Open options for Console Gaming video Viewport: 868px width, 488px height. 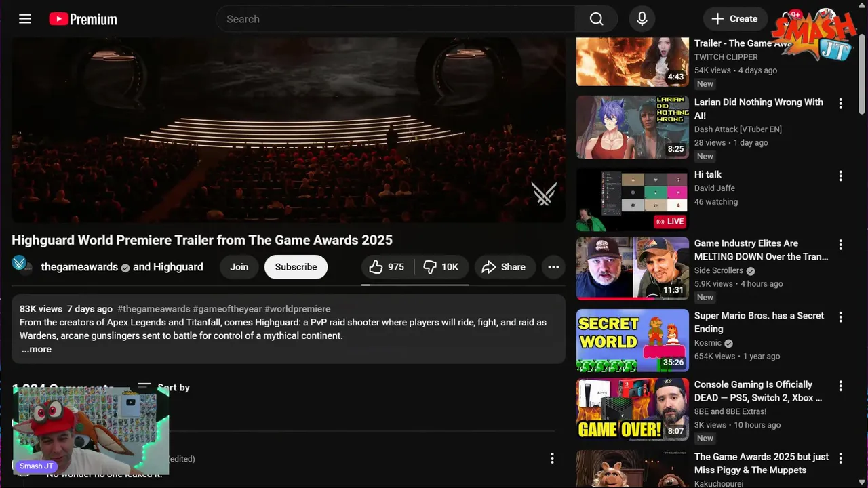click(x=841, y=386)
